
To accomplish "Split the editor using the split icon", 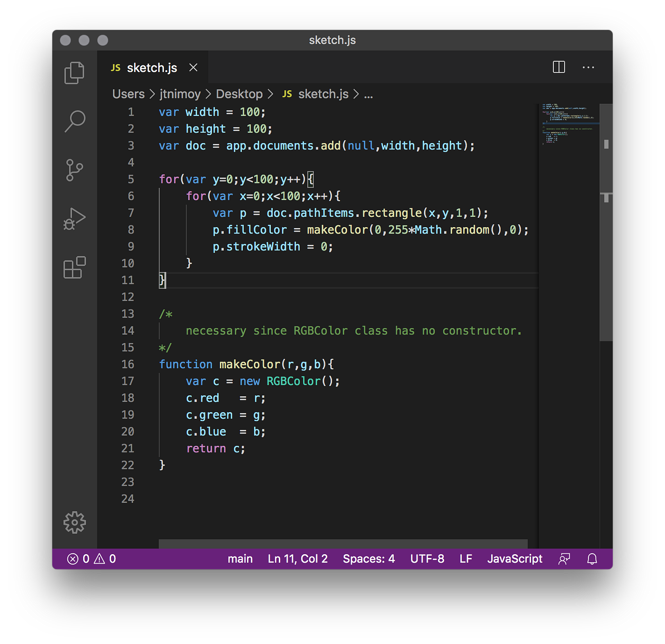I will (559, 67).
